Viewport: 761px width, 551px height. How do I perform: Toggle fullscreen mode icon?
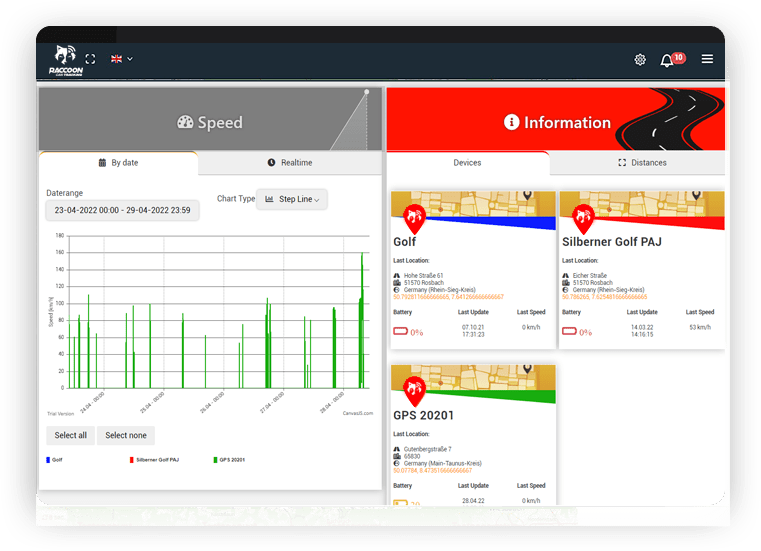(x=91, y=59)
